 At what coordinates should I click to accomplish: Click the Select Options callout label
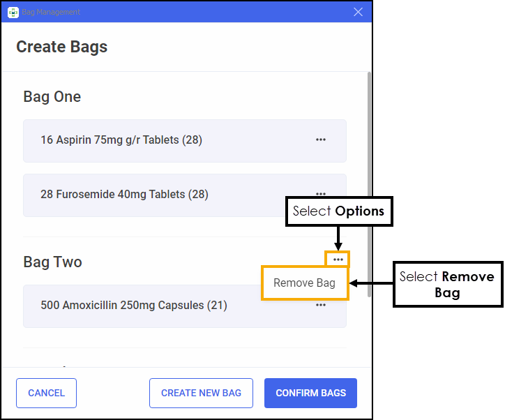[339, 211]
